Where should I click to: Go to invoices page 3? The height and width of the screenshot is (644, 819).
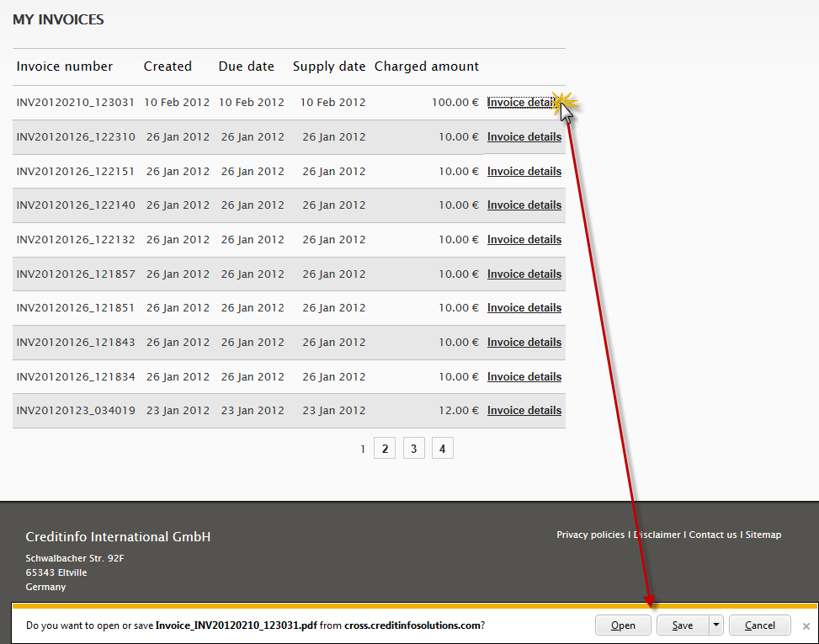pos(413,449)
